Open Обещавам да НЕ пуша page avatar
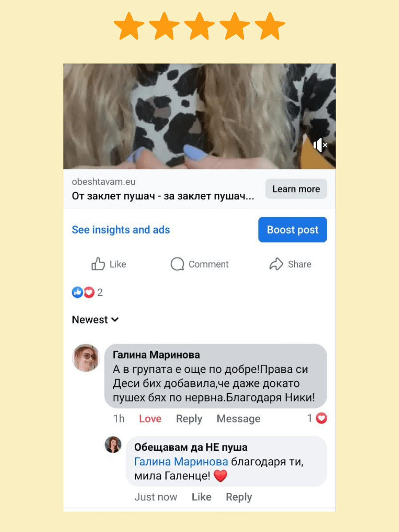The height and width of the screenshot is (532, 399). tap(113, 445)
